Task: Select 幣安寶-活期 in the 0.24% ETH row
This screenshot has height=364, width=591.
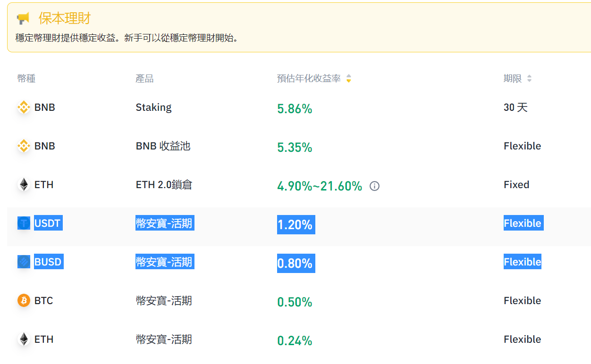Action: (x=164, y=339)
